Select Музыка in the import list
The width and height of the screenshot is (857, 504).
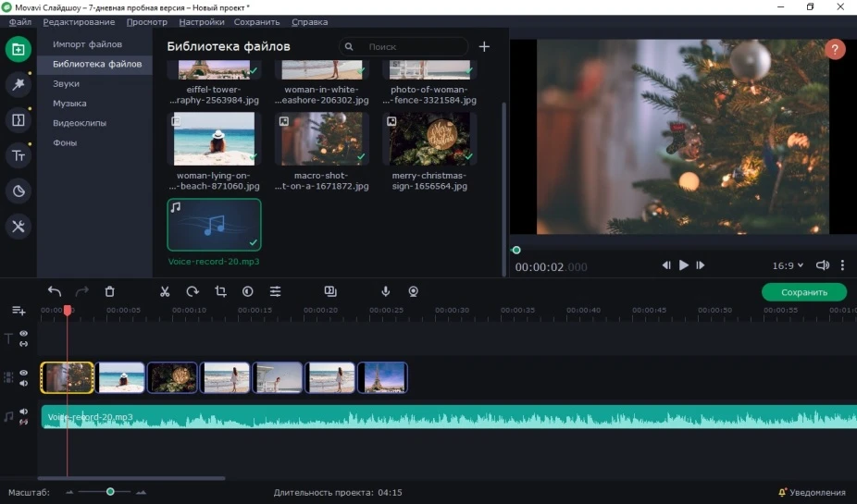pyautogui.click(x=69, y=104)
